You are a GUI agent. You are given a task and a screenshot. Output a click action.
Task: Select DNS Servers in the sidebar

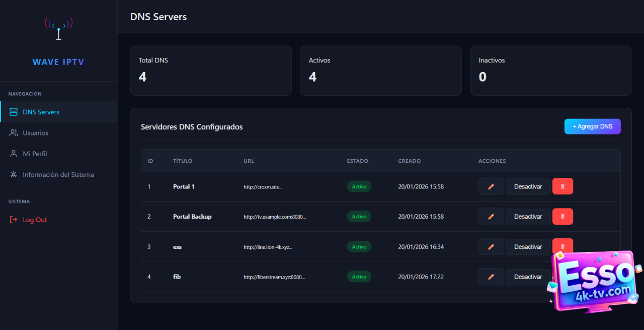(x=41, y=112)
